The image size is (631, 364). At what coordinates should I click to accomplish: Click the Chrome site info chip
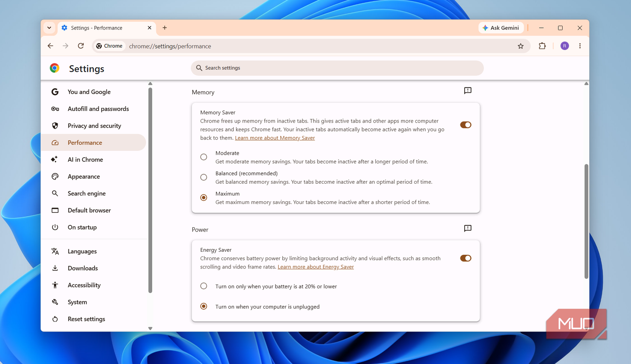(109, 46)
